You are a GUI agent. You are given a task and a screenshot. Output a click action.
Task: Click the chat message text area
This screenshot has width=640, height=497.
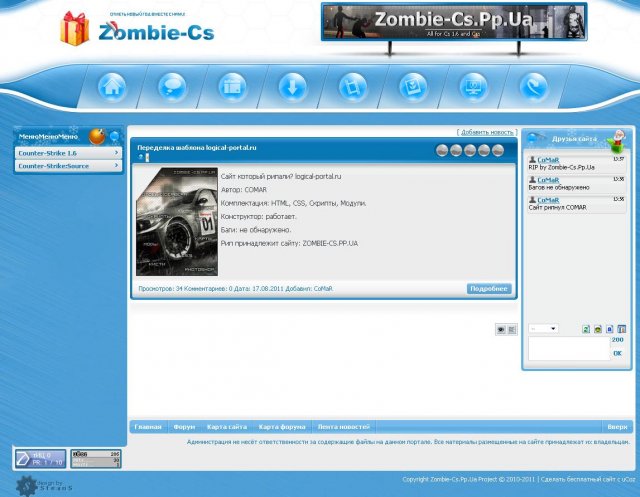(569, 348)
